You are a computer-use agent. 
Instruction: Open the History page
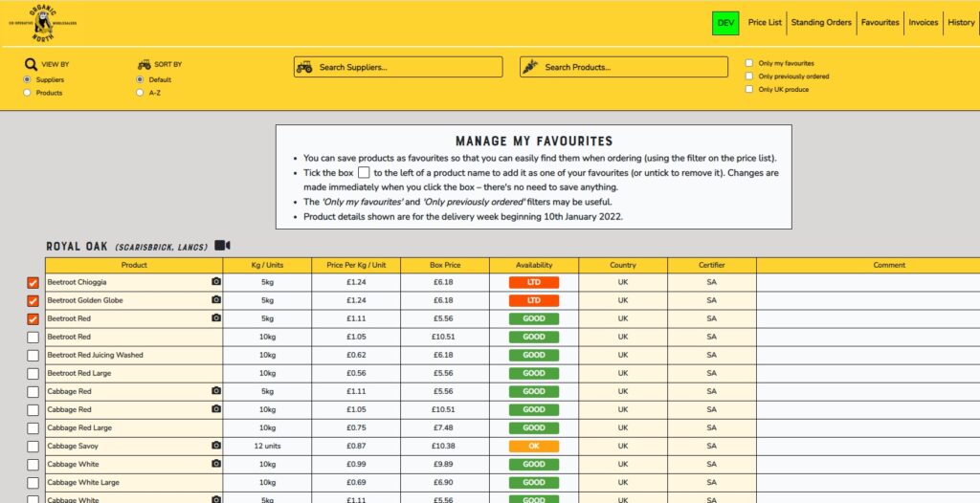[961, 23]
